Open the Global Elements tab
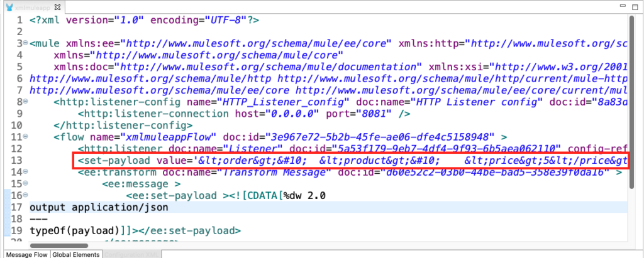This screenshot has height=258, width=644. click(75, 254)
